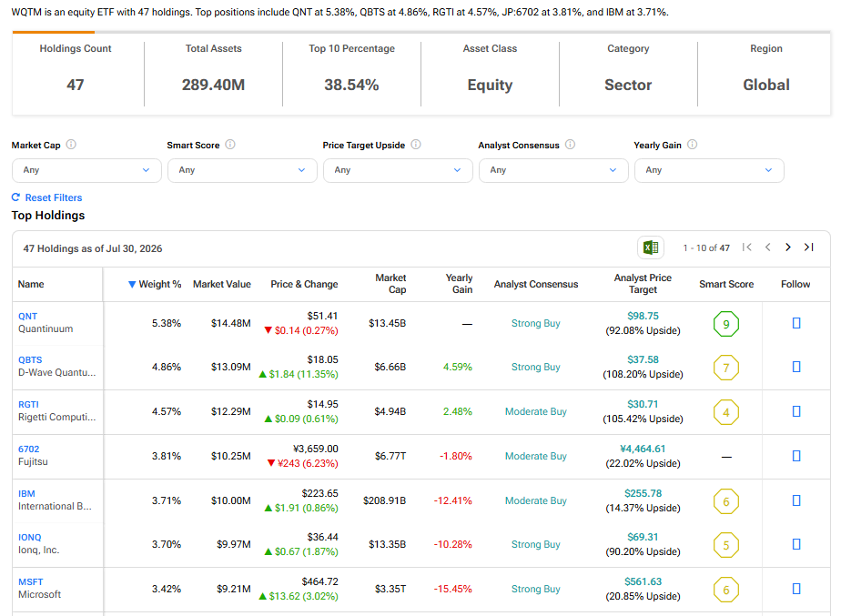The image size is (841, 616).
Task: Sort by Weight % column header
Action: coord(155,284)
